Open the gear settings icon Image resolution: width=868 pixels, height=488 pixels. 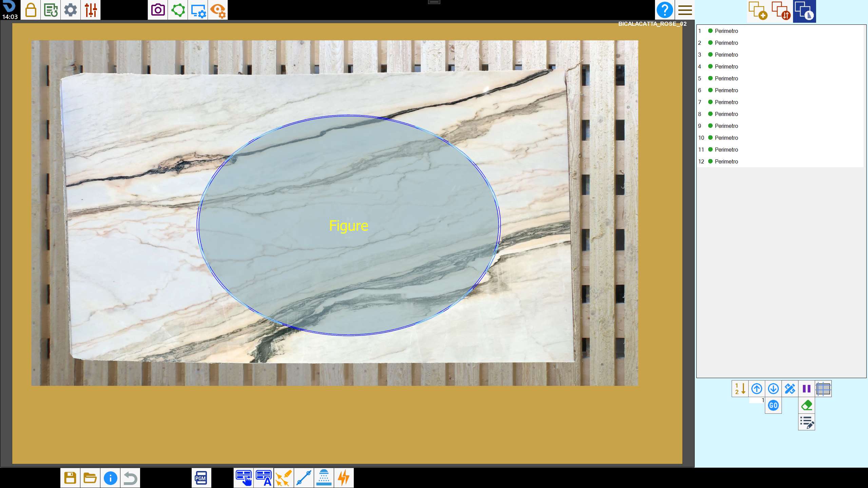(71, 10)
